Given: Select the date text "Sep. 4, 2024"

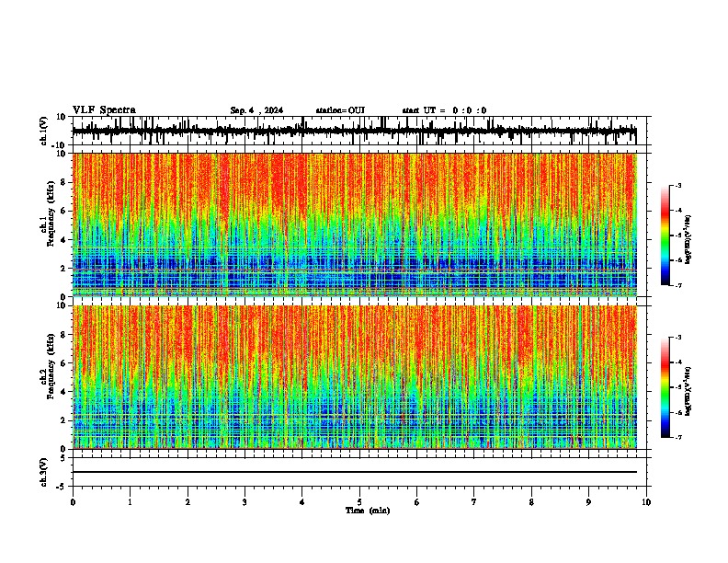Looking at the screenshot, I should click(256, 110).
